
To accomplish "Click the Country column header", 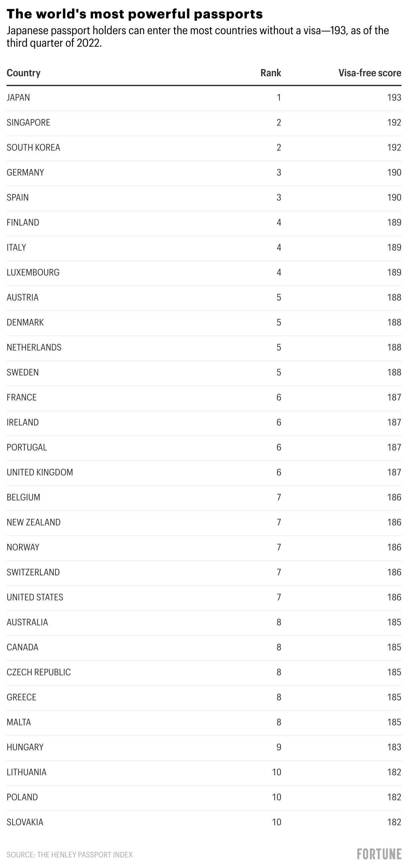I will pyautogui.click(x=24, y=73).
